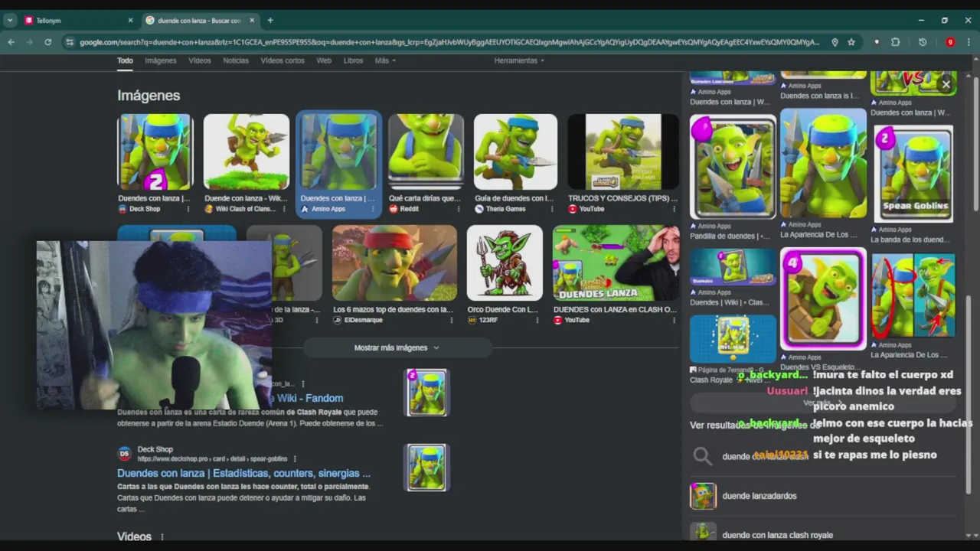Open three-dot menu for Deck Shop search result

[x=295, y=459]
